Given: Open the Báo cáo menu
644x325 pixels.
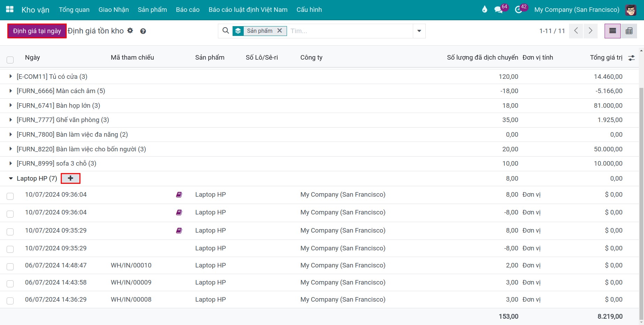Looking at the screenshot, I should [188, 10].
